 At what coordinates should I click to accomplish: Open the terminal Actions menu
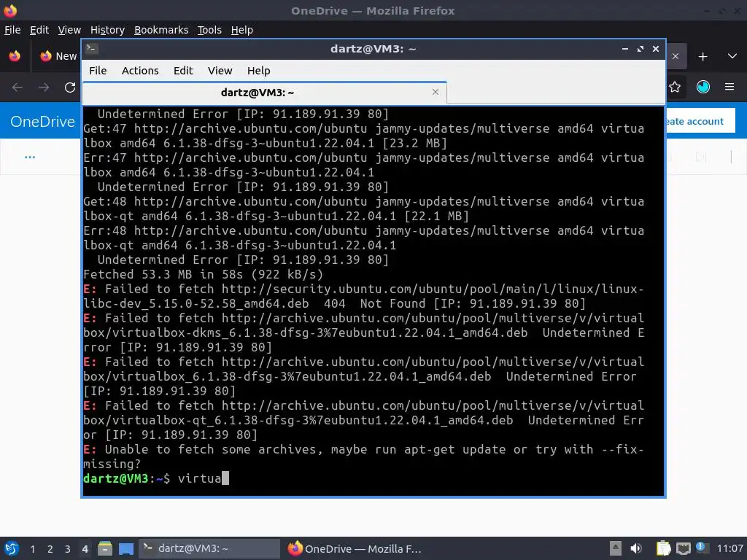pos(140,71)
